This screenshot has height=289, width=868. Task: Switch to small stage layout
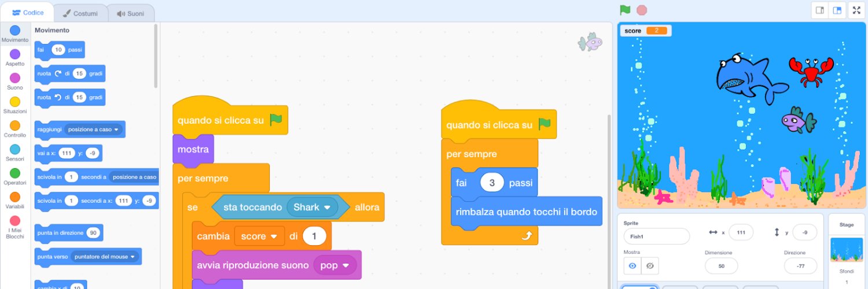820,10
